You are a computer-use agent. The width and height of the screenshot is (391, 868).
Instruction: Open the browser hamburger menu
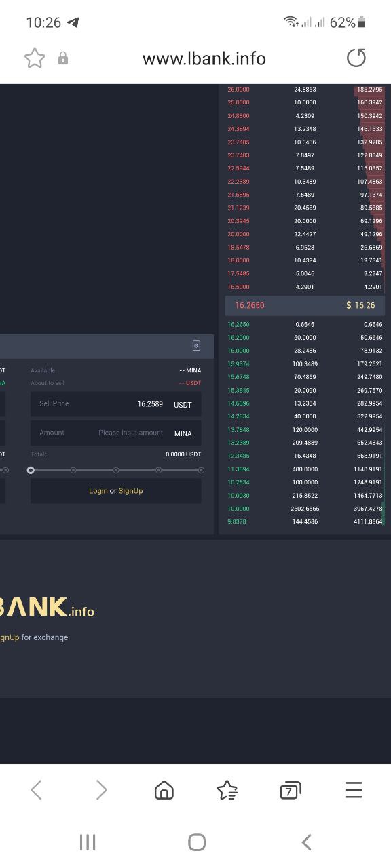354,790
